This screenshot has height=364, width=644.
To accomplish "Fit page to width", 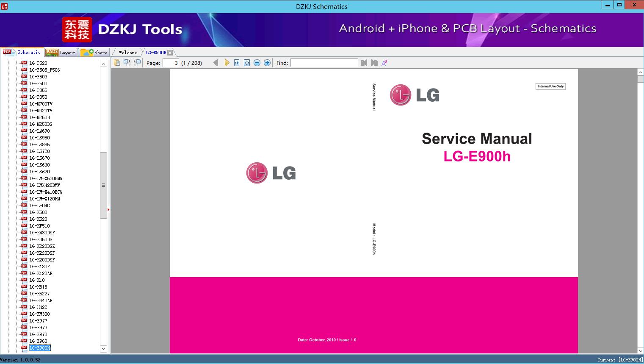I will [237, 63].
